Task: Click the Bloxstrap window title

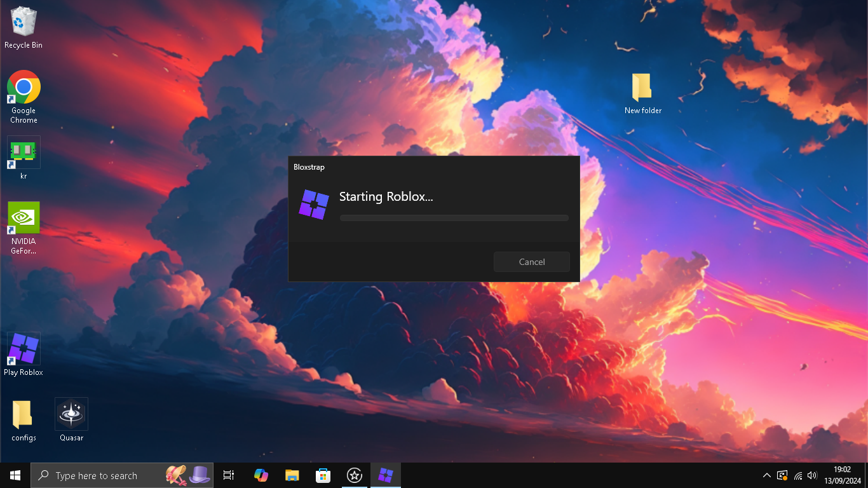Action: (309, 167)
